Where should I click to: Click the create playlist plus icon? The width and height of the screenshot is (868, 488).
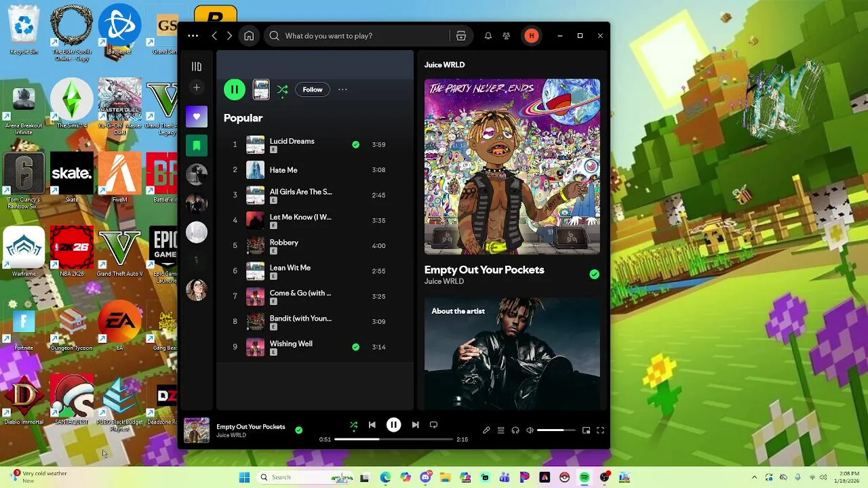click(x=197, y=87)
